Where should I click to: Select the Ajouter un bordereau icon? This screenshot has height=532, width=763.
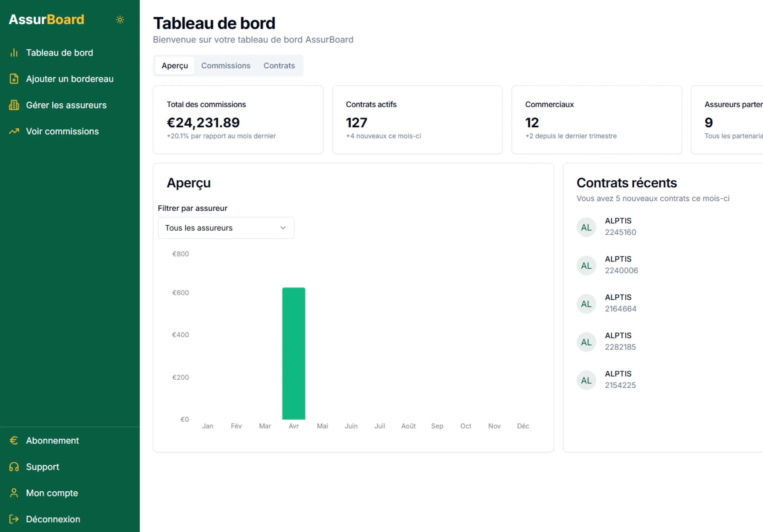point(14,79)
